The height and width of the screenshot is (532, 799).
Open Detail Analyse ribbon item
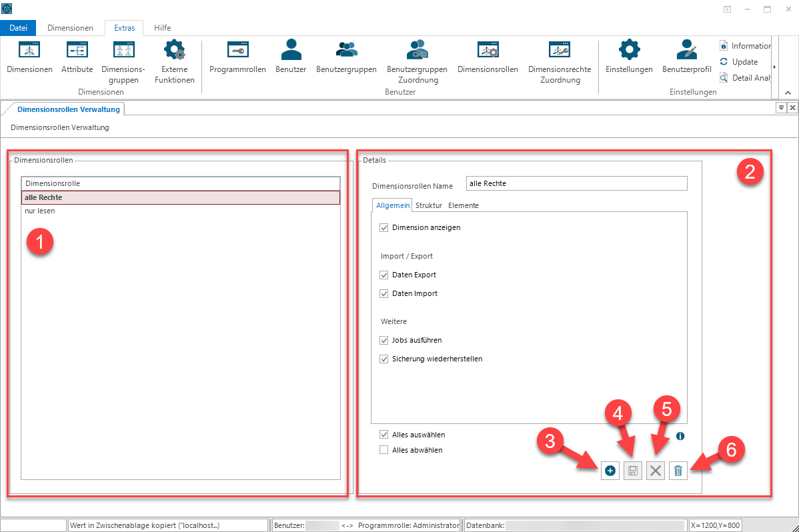[x=745, y=77]
